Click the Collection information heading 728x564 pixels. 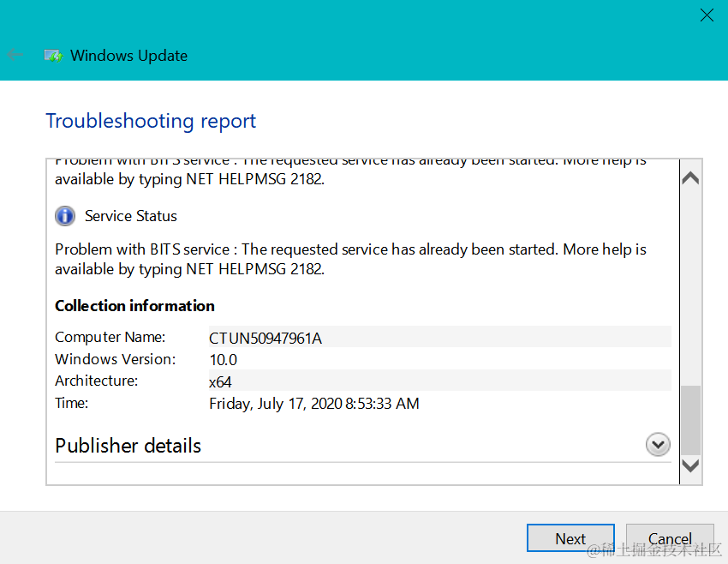134,306
